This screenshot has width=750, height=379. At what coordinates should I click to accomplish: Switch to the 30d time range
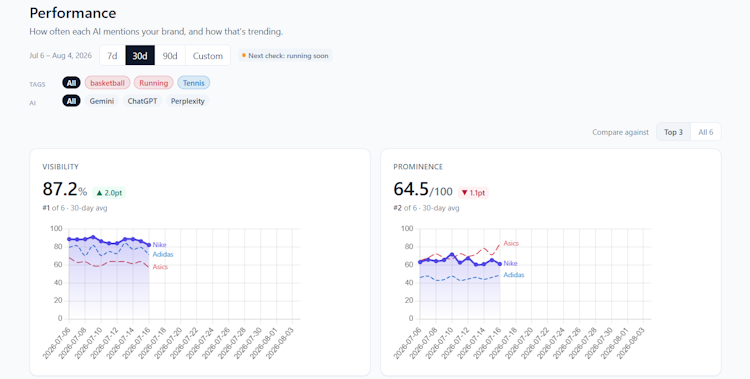point(140,56)
